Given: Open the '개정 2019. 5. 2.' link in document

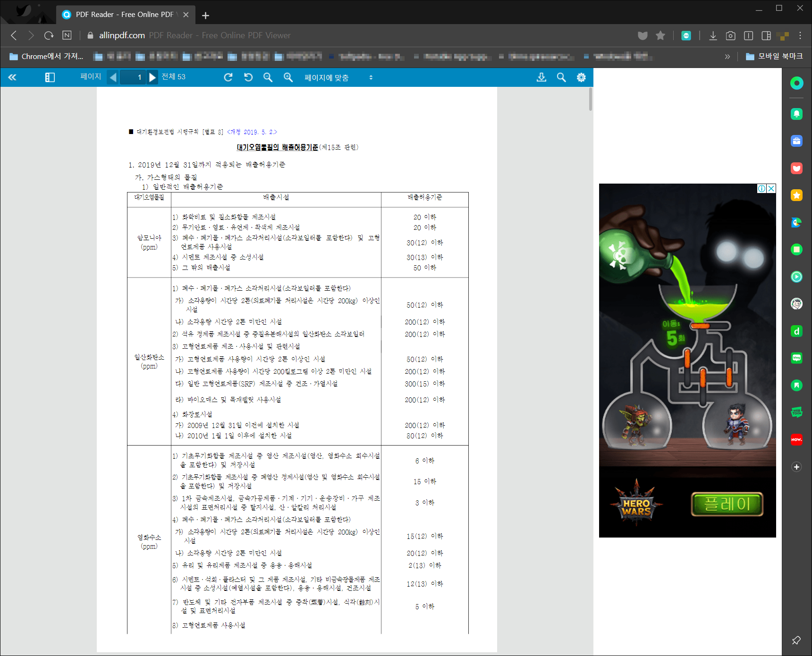Looking at the screenshot, I should (252, 132).
